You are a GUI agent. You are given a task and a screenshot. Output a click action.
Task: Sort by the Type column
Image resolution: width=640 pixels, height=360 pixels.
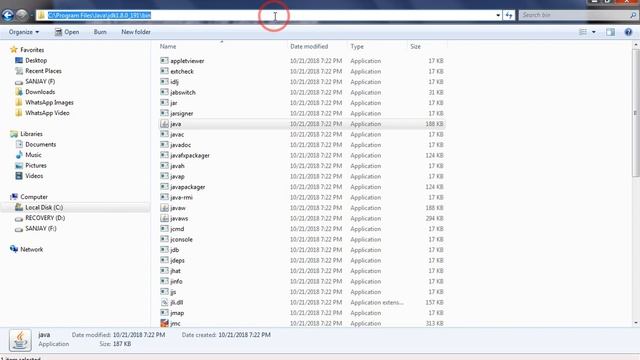click(x=357, y=47)
